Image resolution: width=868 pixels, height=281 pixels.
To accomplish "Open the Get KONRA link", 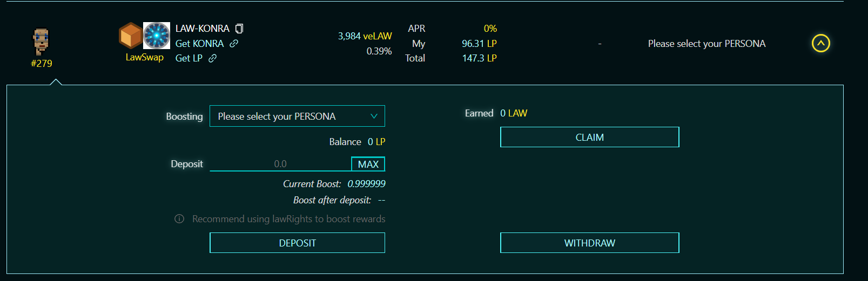I will (199, 44).
